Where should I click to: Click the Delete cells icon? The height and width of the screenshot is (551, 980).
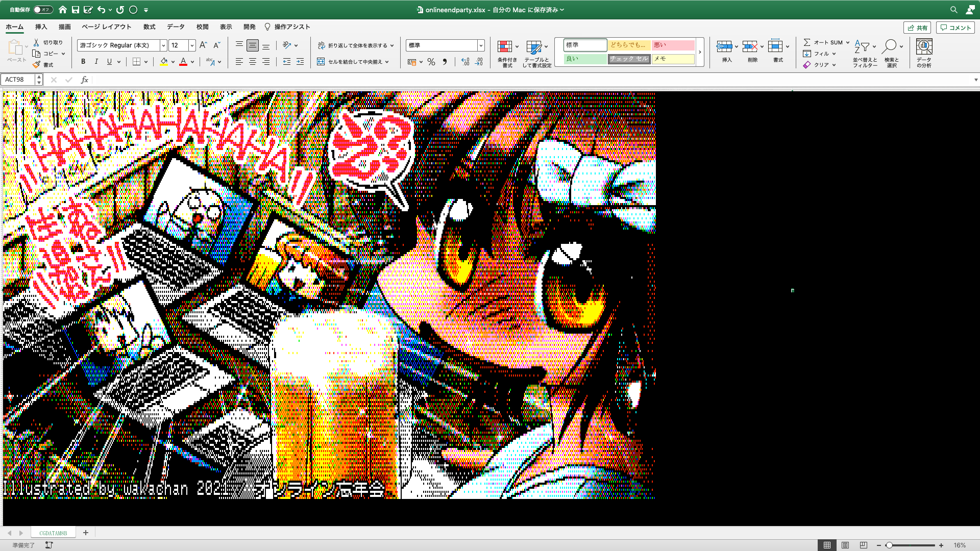(750, 47)
